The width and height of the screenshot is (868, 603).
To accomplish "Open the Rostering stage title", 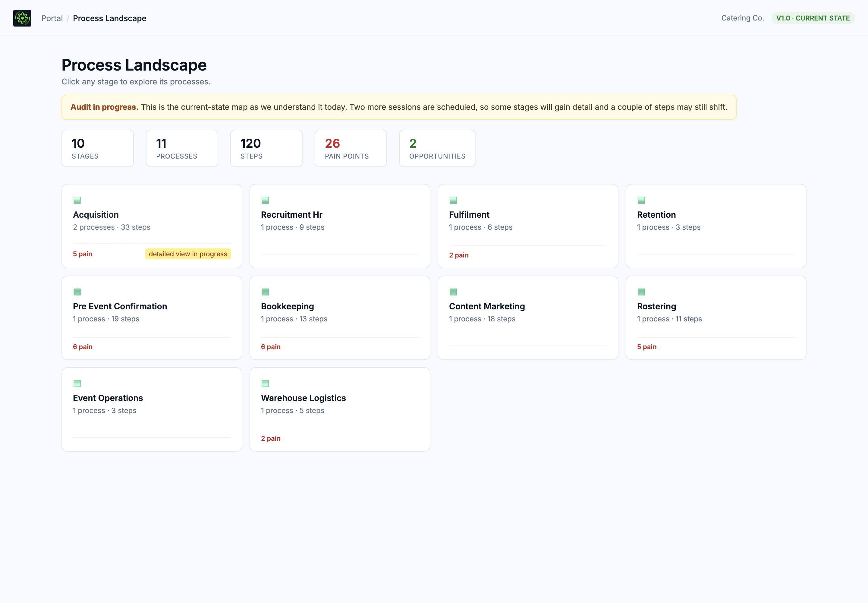I will coord(656,306).
